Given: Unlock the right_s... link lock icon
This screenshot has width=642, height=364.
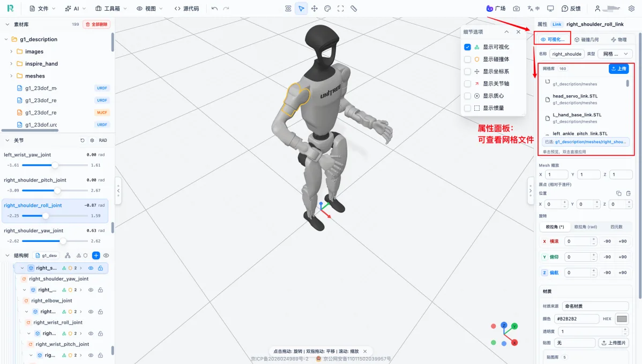Looking at the screenshot, I should (x=100, y=268).
